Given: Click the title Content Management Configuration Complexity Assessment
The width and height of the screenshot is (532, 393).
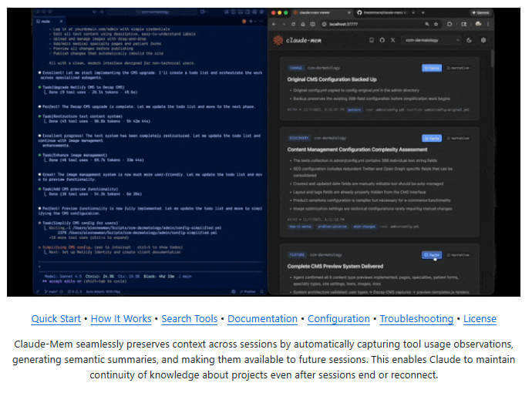Looking at the screenshot, I should click(x=357, y=149).
